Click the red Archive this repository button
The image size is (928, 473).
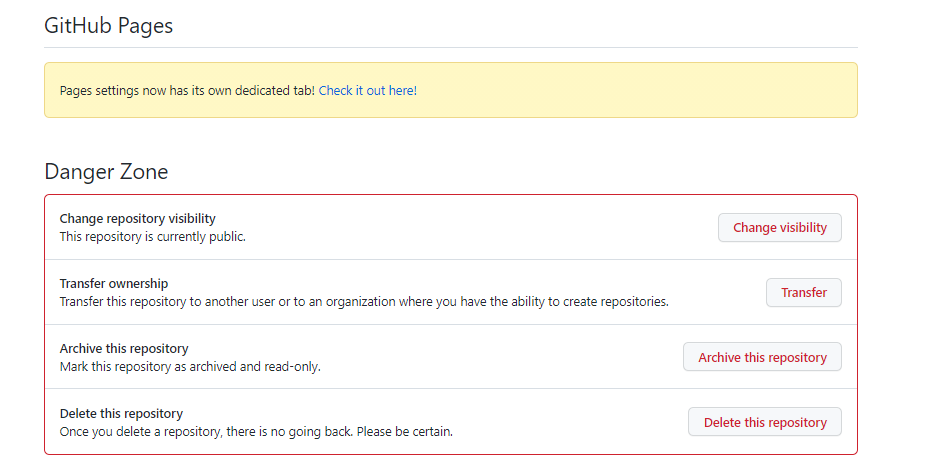762,357
